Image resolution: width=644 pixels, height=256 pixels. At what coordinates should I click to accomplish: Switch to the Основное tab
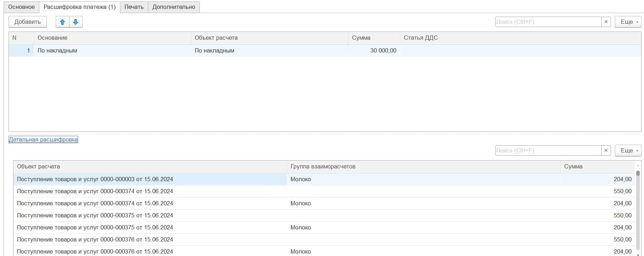point(21,7)
